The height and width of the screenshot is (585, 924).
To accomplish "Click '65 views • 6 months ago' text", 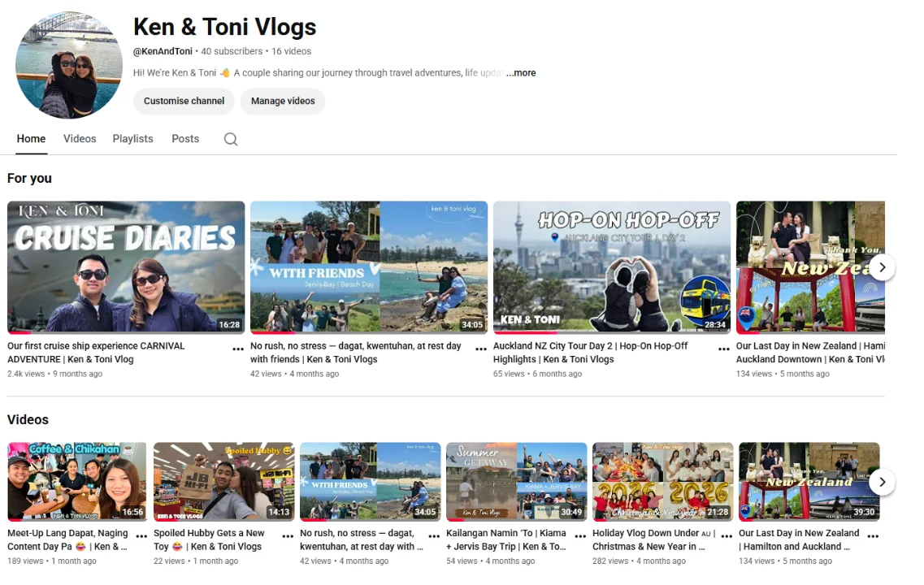I will [x=537, y=374].
